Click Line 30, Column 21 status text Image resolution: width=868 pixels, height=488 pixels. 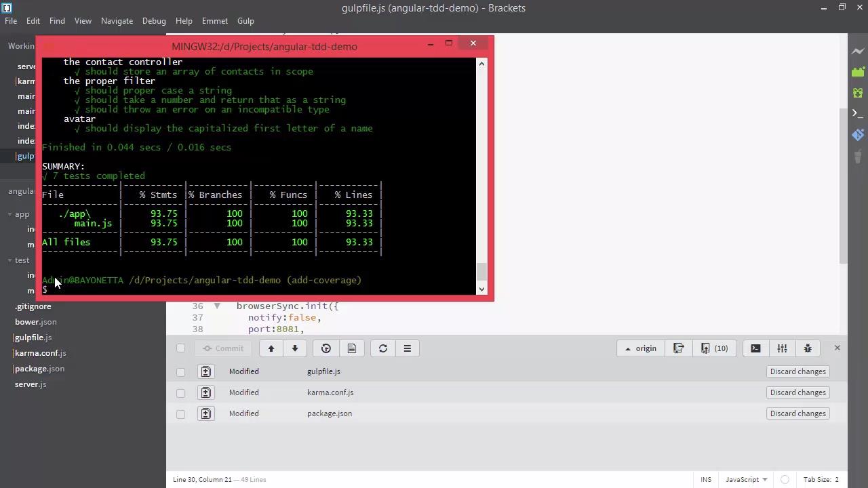click(x=203, y=479)
